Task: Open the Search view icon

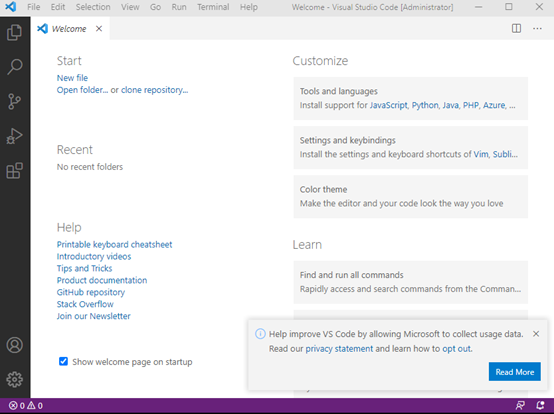Action: [14, 67]
